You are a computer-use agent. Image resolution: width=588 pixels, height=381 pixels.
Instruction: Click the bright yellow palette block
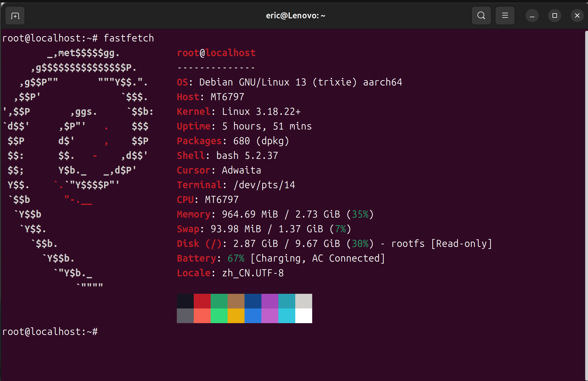[x=236, y=316]
